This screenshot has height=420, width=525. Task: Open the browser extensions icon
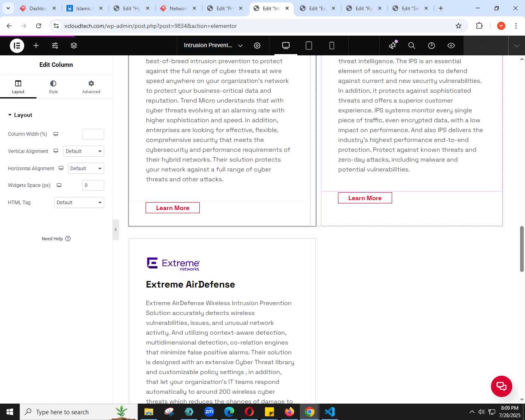(x=479, y=26)
